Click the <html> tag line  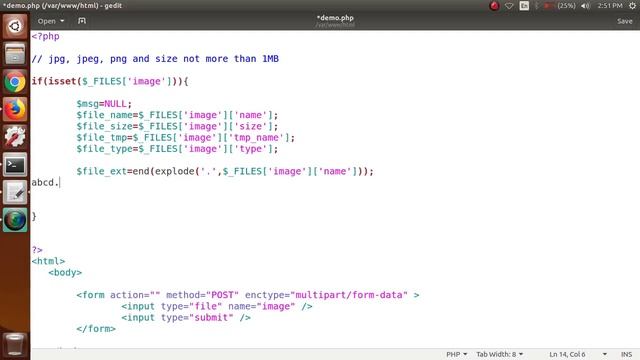click(x=48, y=261)
